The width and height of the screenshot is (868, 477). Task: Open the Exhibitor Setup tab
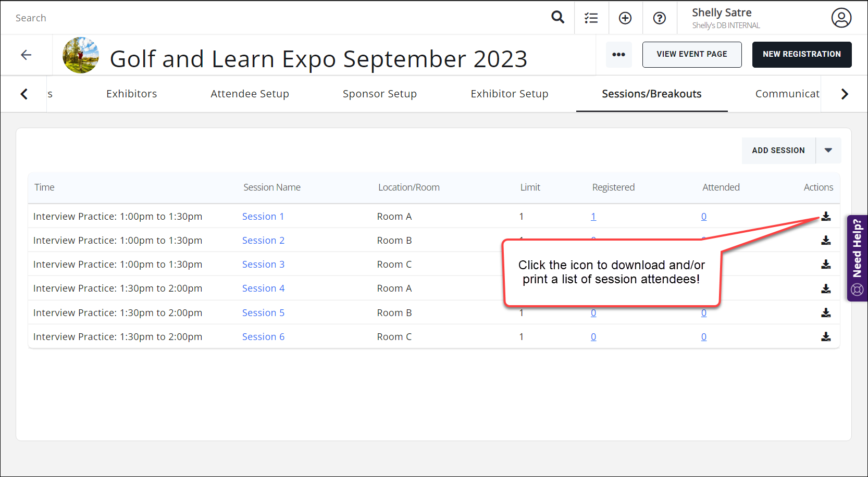point(509,94)
